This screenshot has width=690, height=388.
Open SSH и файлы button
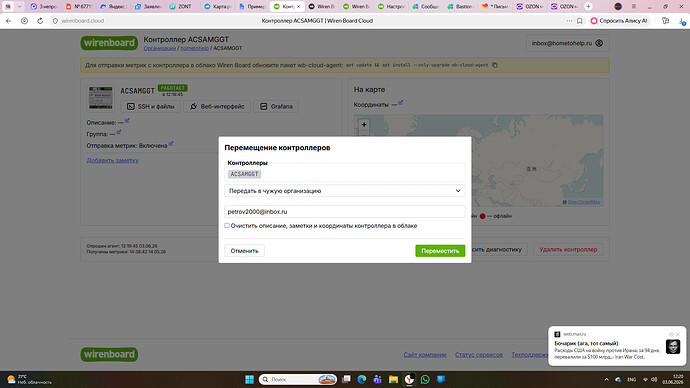(x=150, y=106)
